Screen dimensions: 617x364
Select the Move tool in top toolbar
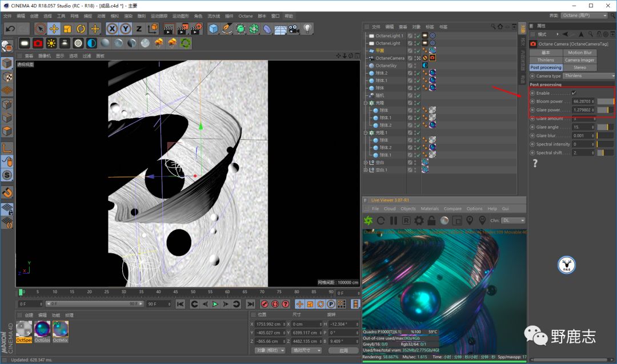[x=54, y=29]
